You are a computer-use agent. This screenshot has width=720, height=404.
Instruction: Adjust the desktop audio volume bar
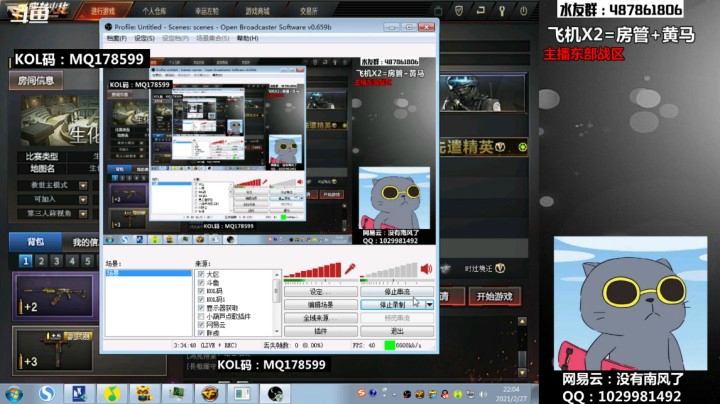(x=389, y=270)
